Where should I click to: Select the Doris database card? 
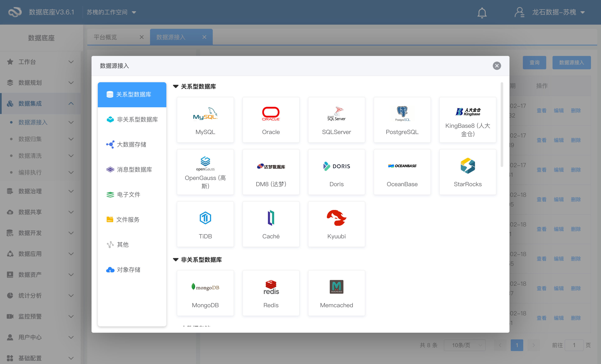pyautogui.click(x=336, y=172)
